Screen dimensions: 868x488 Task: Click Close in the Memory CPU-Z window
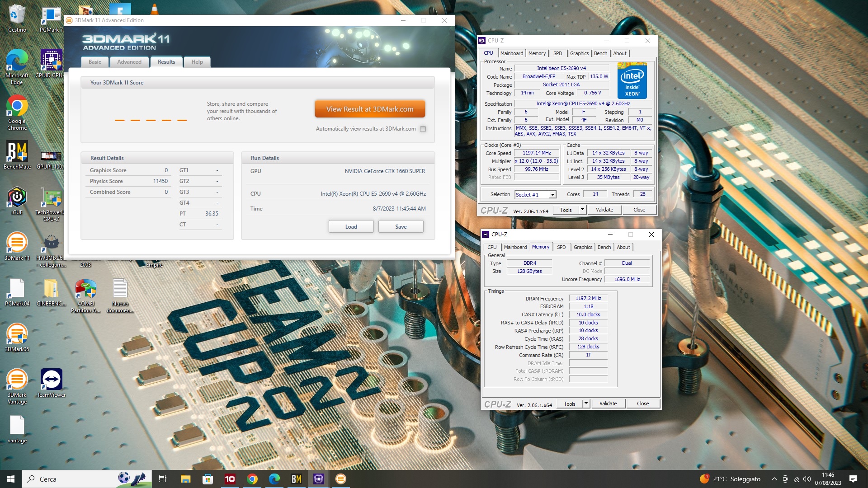(643, 404)
